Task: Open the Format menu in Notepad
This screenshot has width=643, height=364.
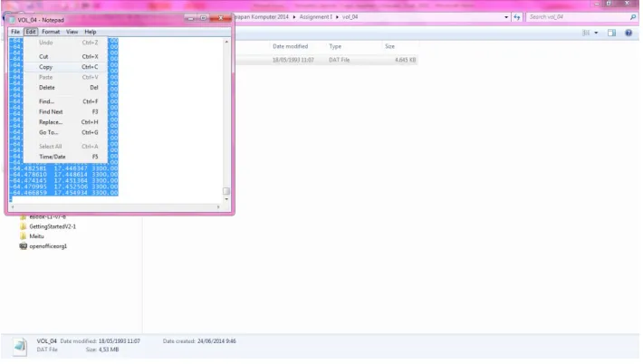Action: (x=51, y=32)
